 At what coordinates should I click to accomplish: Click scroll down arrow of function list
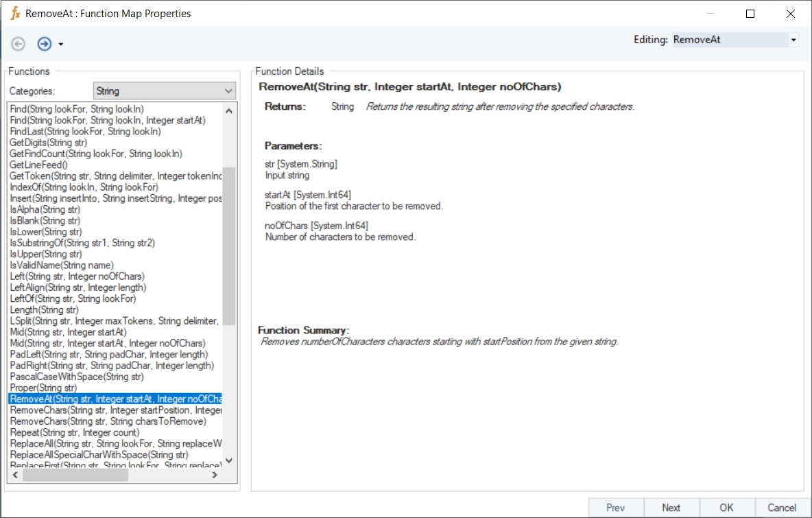click(229, 460)
